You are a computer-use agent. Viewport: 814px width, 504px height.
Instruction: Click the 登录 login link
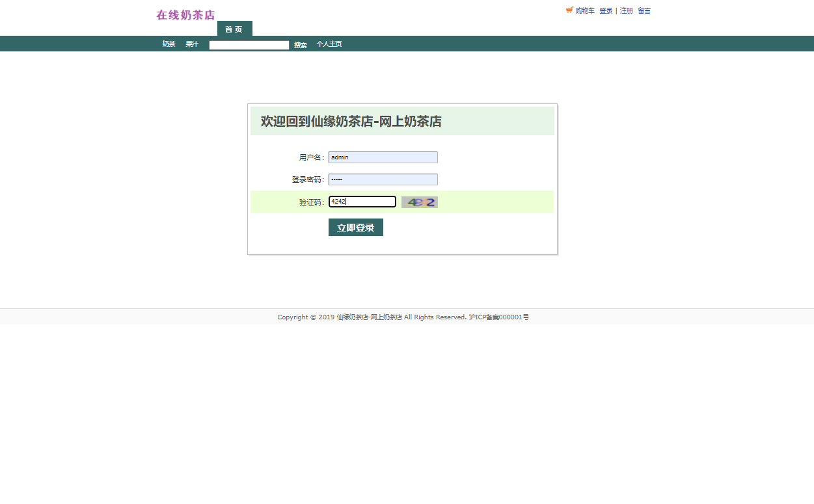click(606, 10)
